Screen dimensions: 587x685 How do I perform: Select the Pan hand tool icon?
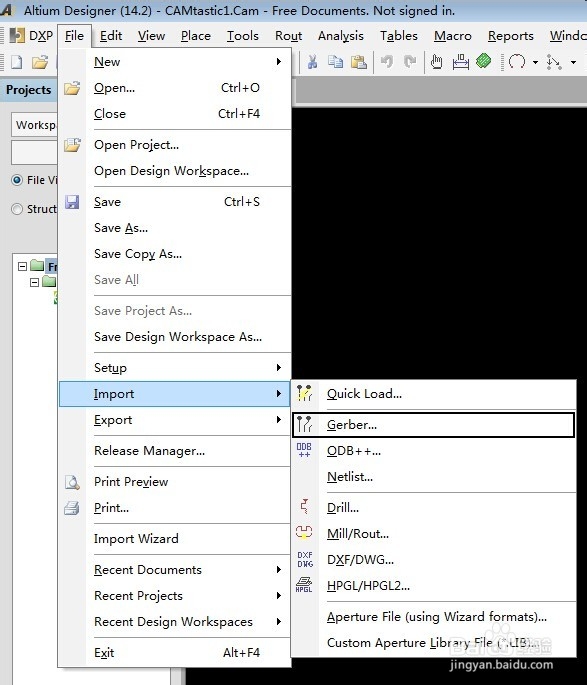point(436,62)
